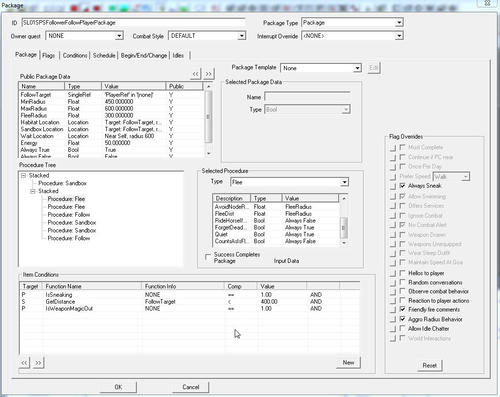Click the >> button below Item Conditions
This screenshot has width=500, height=397.
click(x=38, y=362)
